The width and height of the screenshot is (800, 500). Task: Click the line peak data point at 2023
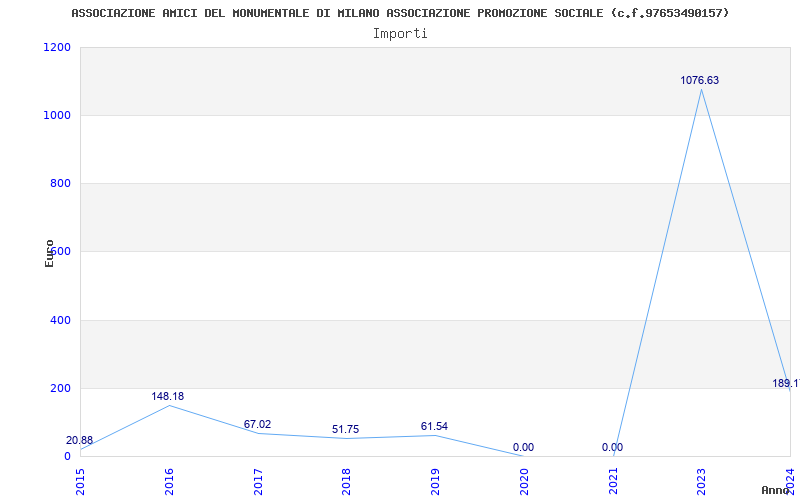[702, 90]
